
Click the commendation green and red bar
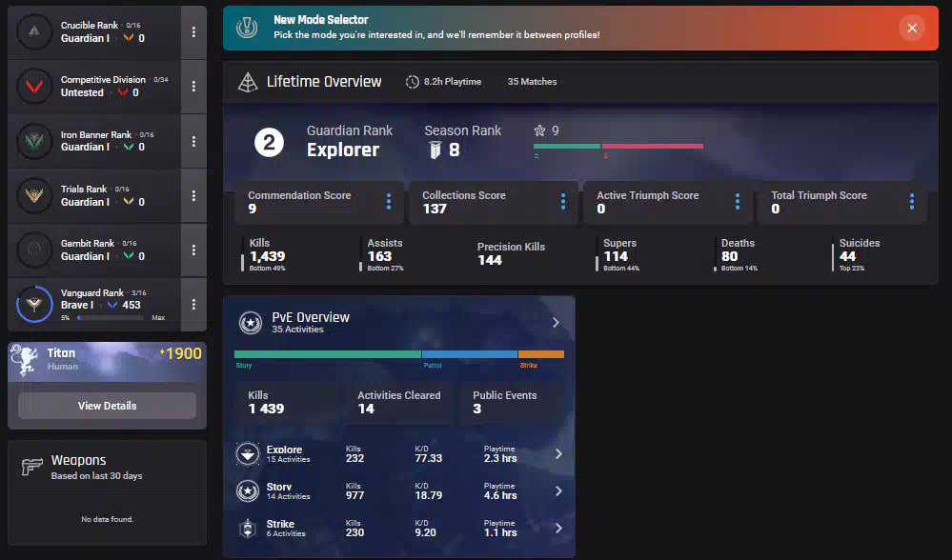[618, 147]
